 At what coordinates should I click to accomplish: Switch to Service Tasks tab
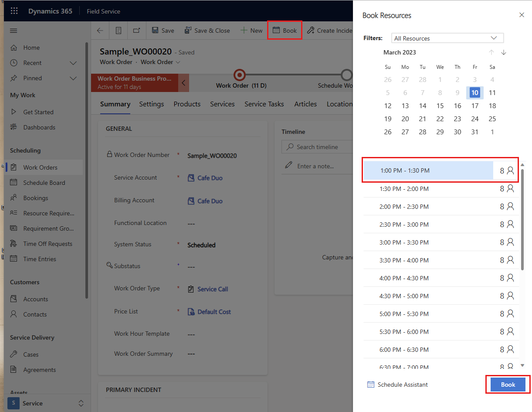click(x=264, y=104)
